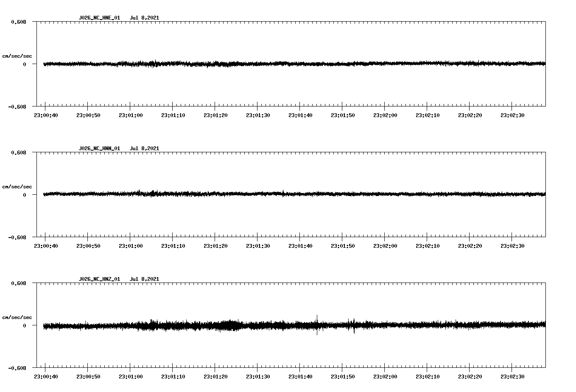Click the 23:01:10 time label under HNZ plot
The image size is (576, 392).
[173, 377]
